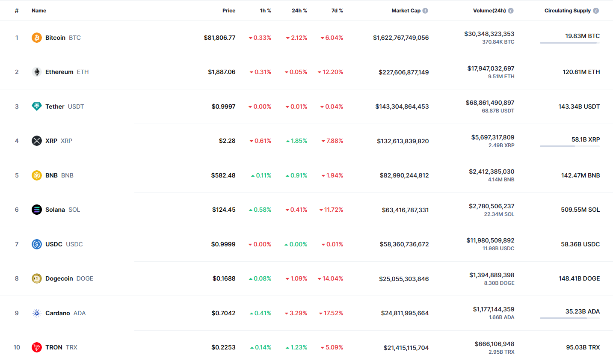Click Dogecoin's price $0.1688
Viewport: 613px width, 364px height.
click(x=224, y=278)
